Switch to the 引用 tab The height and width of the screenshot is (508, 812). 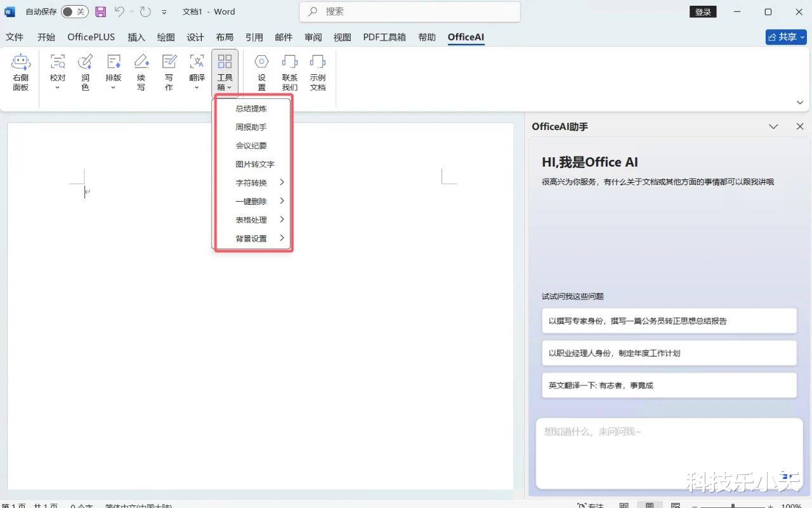pos(254,37)
